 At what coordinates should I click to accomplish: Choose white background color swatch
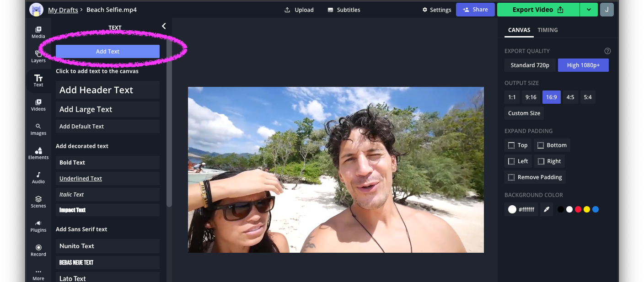[x=569, y=209]
